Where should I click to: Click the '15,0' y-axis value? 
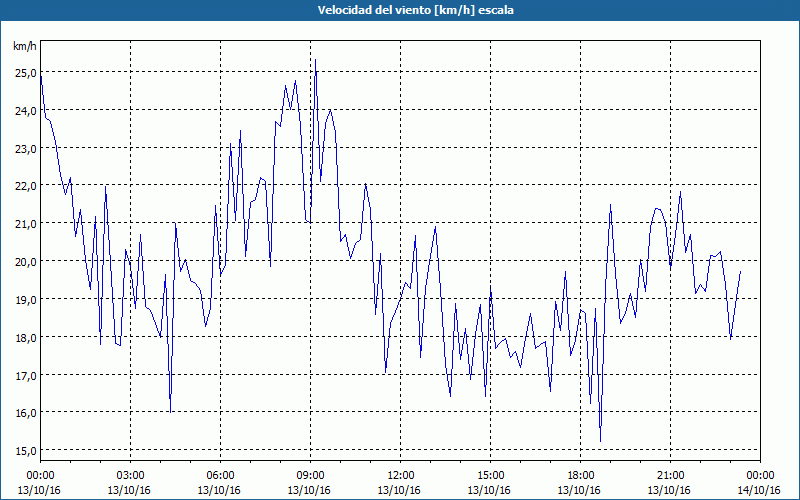click(x=26, y=451)
